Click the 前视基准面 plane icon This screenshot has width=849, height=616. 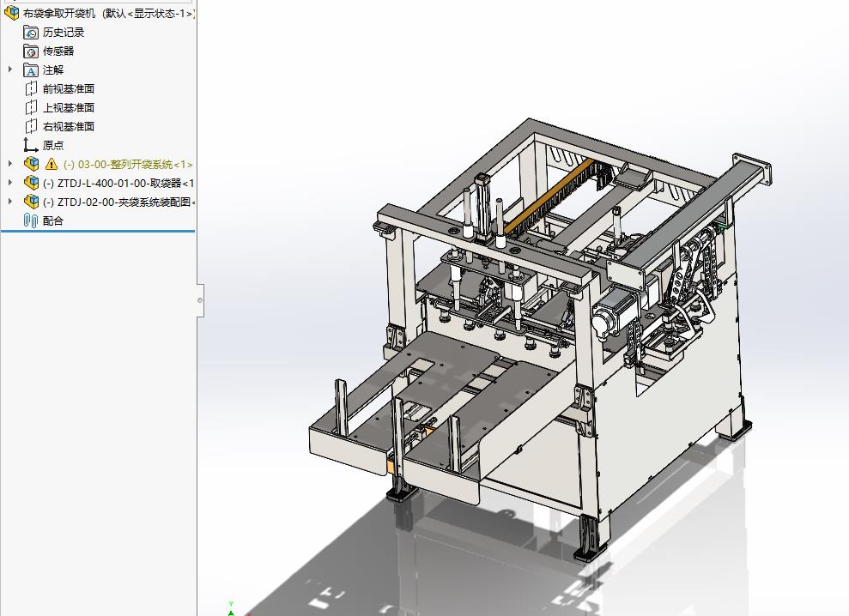31,88
